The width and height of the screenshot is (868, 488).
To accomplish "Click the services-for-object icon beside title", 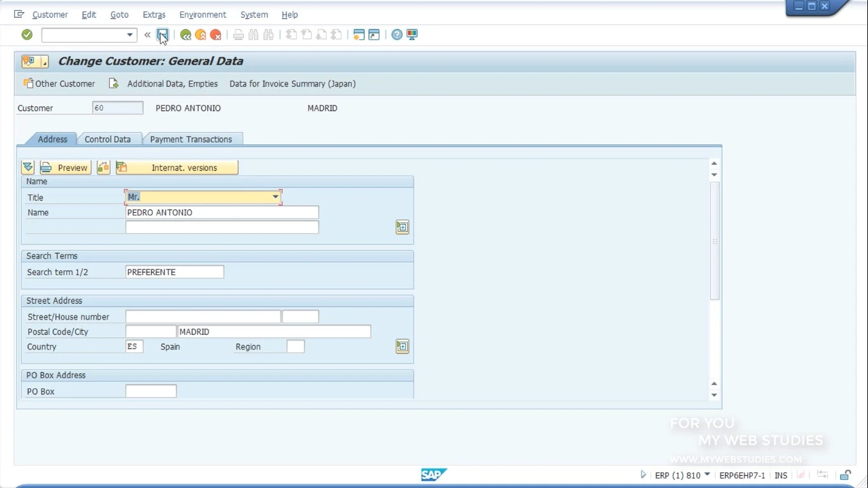I will [34, 62].
